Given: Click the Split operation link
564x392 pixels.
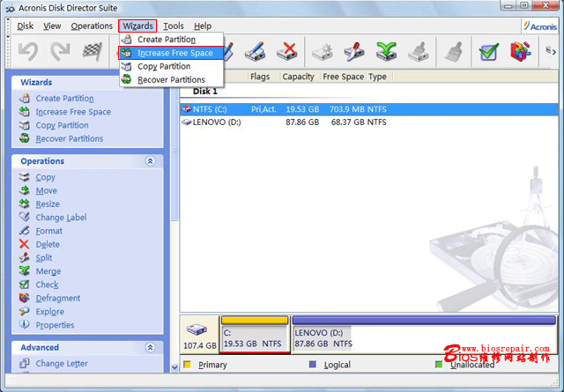Looking at the screenshot, I should 44,258.
